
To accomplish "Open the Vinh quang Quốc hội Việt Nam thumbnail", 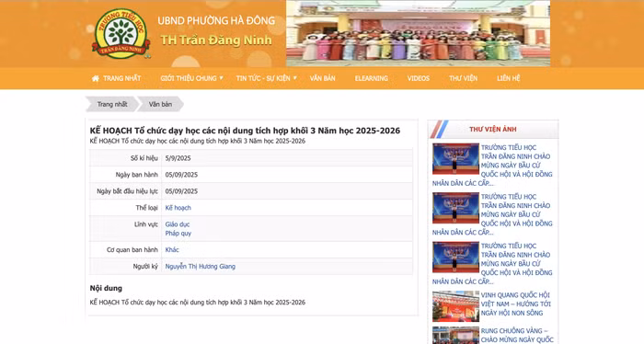I will [x=455, y=306].
